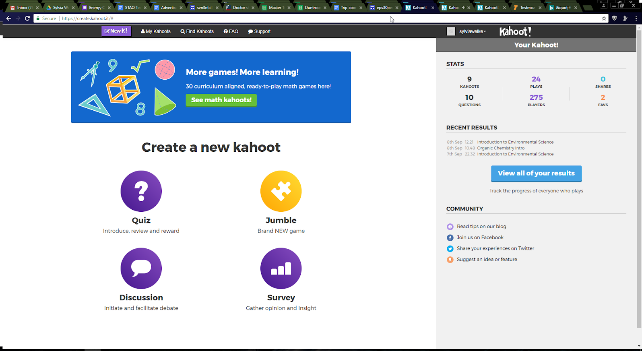This screenshot has width=644, height=351.
Task: Click the 9 Kahoots stat
Action: [x=469, y=82]
